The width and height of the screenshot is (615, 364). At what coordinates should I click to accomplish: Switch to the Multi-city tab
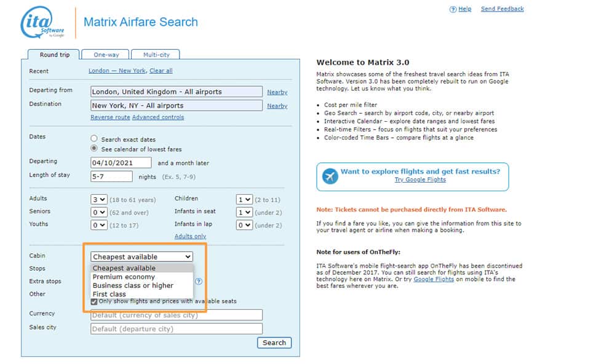click(x=156, y=55)
